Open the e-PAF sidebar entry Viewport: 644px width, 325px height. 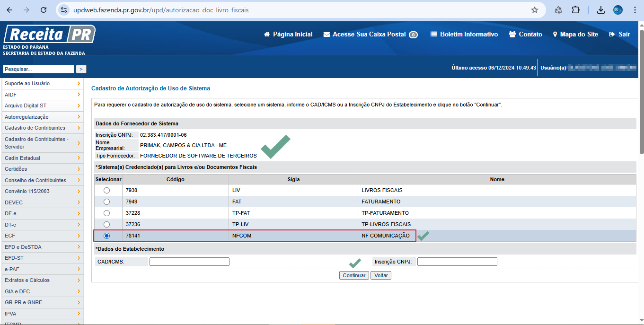pyautogui.click(x=42, y=269)
